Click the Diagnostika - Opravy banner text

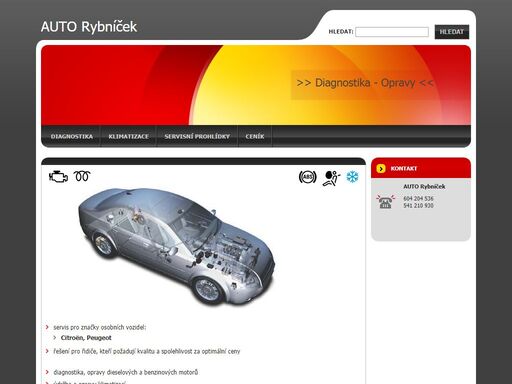[365, 83]
